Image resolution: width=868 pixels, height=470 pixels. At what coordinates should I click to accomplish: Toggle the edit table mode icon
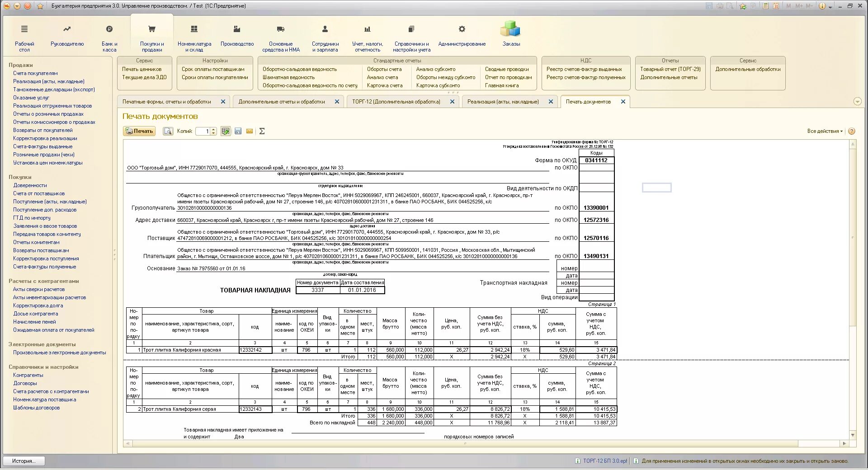pyautogui.click(x=226, y=131)
